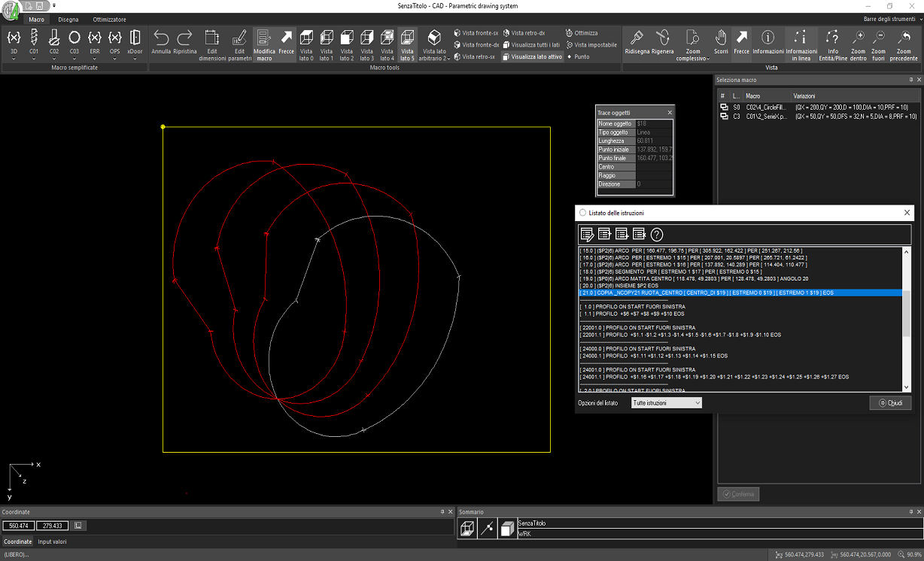
Task: Click the X coordinate field 560.474
Action: [18, 526]
